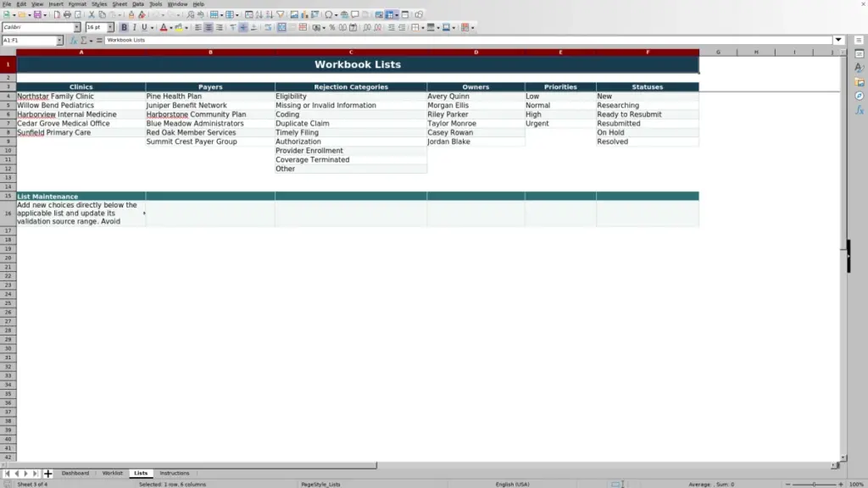The width and height of the screenshot is (868, 488).
Task: Open the 16 pt font size dropdown
Action: 110,27
